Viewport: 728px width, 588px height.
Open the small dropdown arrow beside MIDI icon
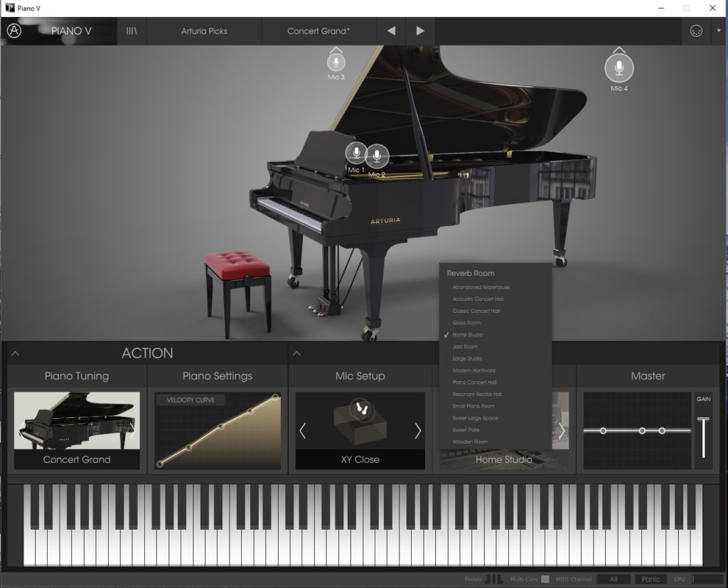pyautogui.click(x=719, y=31)
